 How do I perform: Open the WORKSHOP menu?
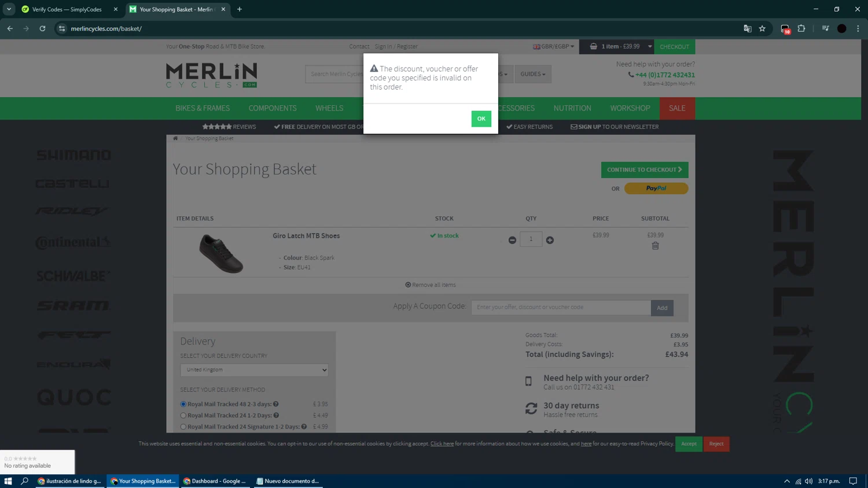click(x=630, y=108)
